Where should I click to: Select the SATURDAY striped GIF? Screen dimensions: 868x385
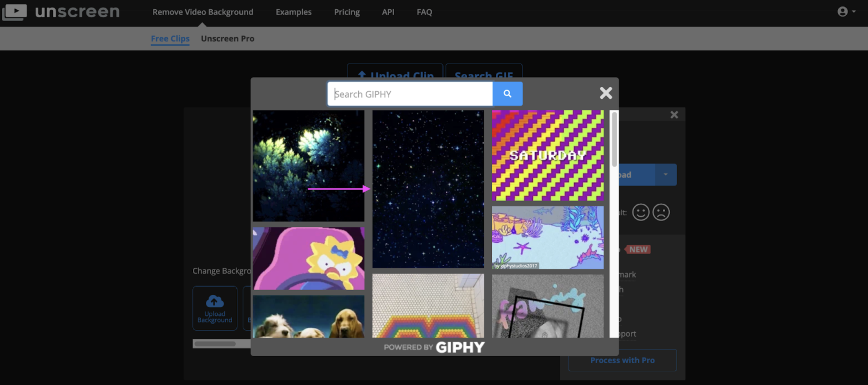pyautogui.click(x=548, y=155)
